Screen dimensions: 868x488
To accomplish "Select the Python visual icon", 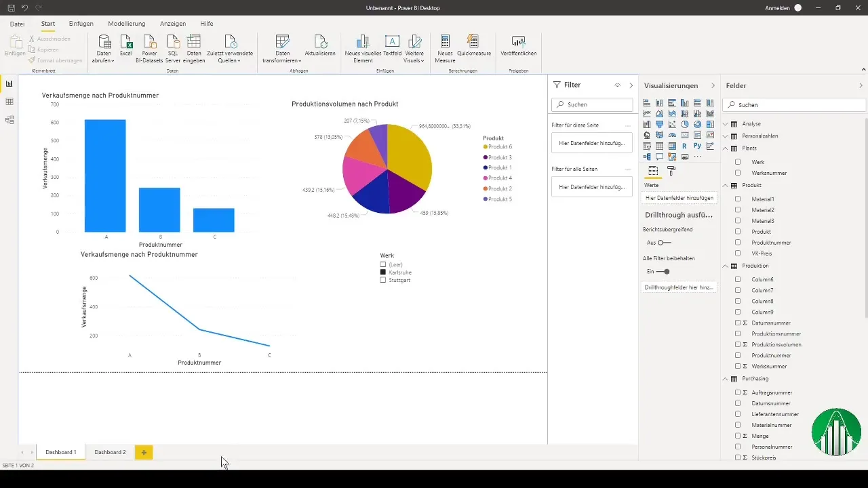I will (697, 146).
